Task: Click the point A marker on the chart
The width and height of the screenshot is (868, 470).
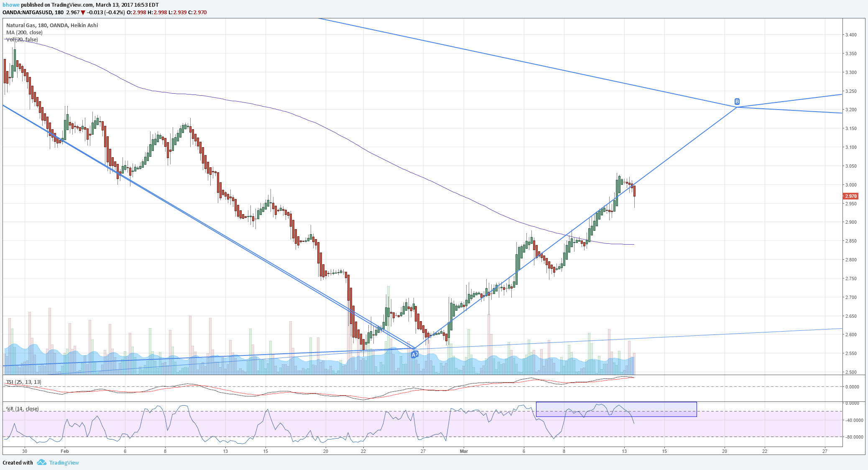Action: (x=414, y=355)
